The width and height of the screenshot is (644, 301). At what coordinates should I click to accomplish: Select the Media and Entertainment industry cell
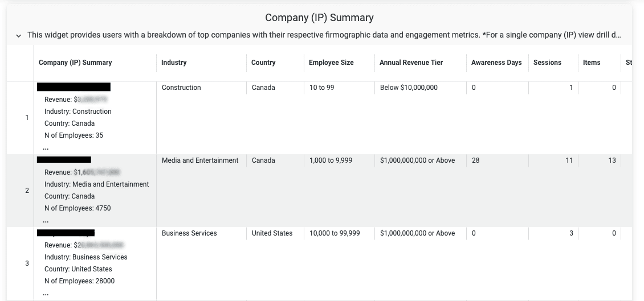tap(200, 160)
